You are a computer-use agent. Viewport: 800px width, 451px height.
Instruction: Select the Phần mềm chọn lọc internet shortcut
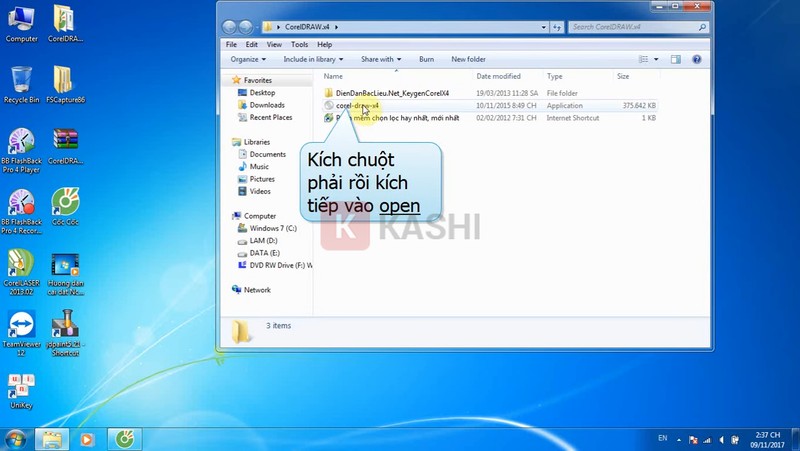point(392,118)
